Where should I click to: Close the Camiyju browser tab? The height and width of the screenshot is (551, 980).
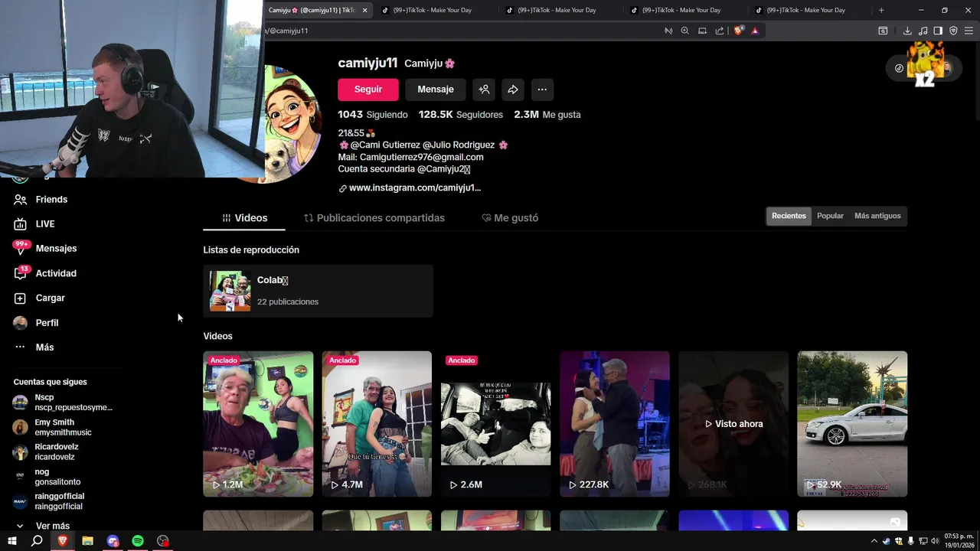[x=365, y=10]
